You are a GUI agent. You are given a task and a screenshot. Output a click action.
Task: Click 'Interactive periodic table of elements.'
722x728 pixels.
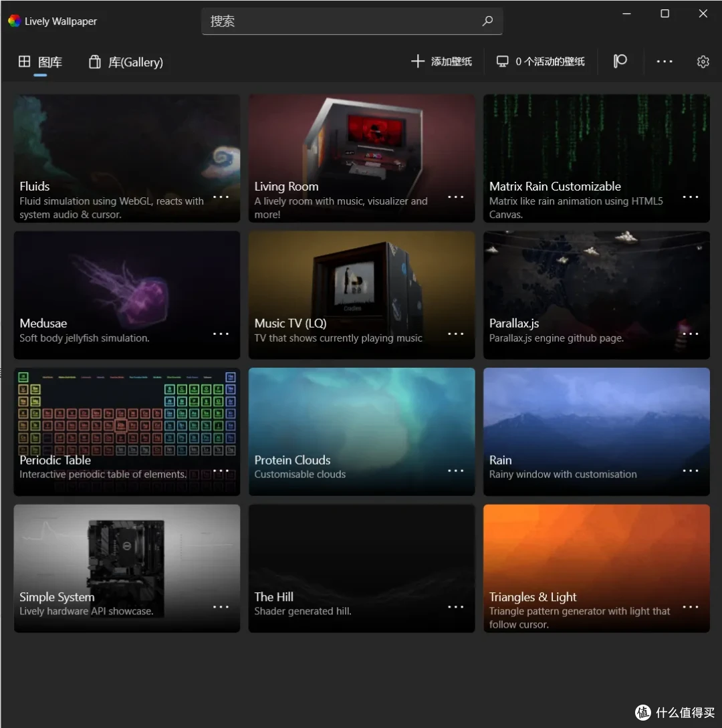103,475
